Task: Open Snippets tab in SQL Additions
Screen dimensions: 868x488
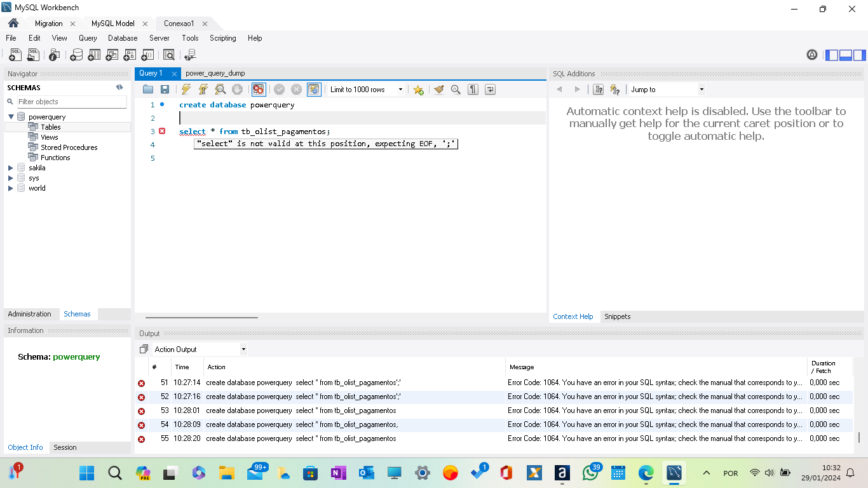Action: coord(618,316)
